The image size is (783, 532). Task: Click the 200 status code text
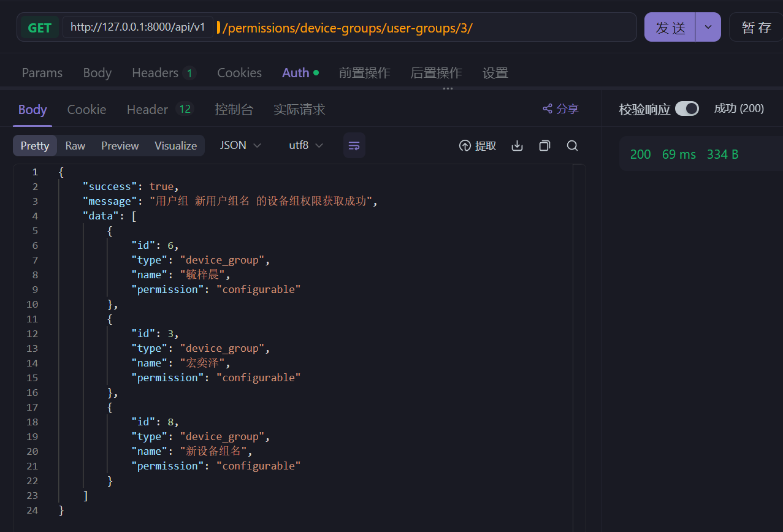[x=641, y=154]
